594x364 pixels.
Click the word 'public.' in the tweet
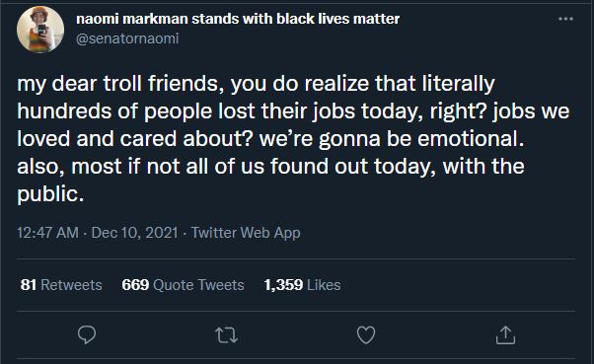50,194
